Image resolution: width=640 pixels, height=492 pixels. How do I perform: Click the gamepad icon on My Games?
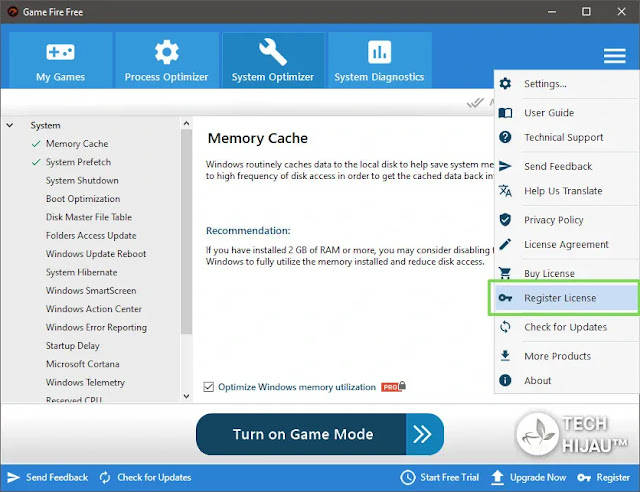point(60,52)
